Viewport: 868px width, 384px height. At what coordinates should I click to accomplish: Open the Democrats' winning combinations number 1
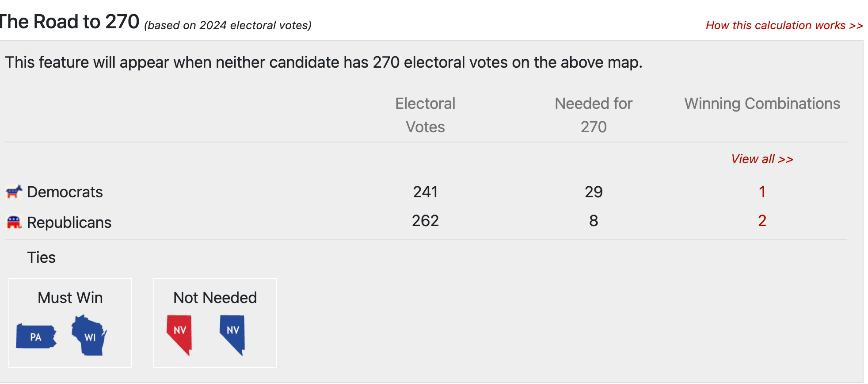pyautogui.click(x=762, y=192)
